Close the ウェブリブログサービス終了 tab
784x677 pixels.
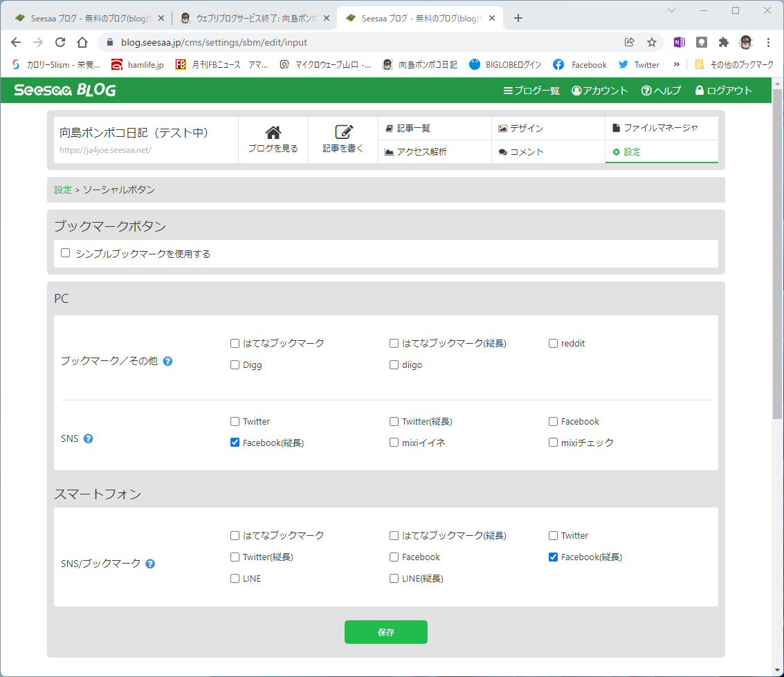click(x=327, y=19)
